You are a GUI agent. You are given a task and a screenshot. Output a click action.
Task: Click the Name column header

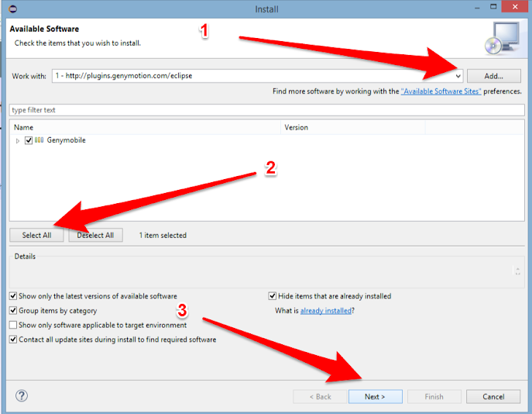(x=146, y=128)
